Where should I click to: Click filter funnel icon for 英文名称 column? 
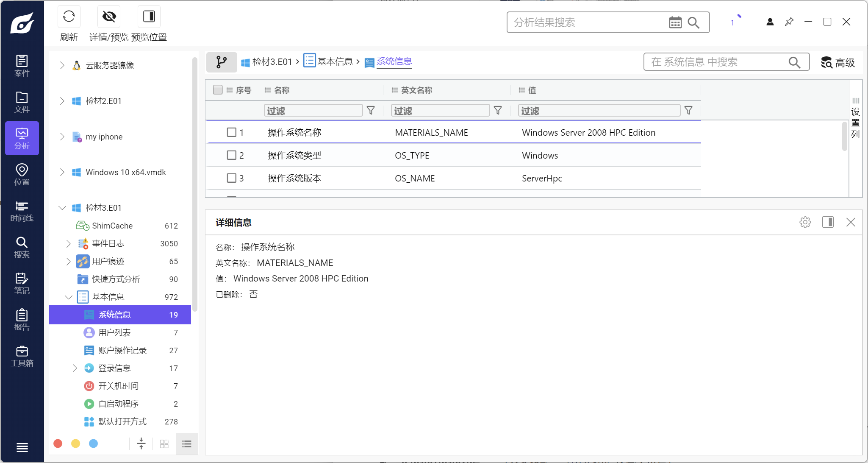498,111
